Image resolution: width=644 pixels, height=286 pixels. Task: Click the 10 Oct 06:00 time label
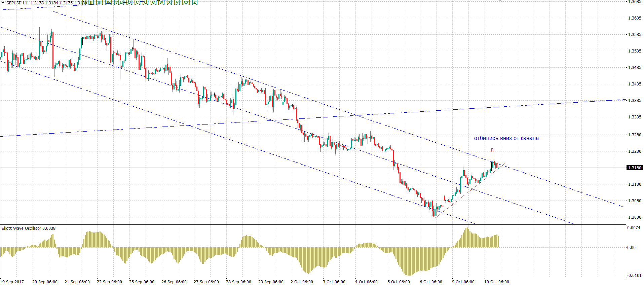coord(496,282)
